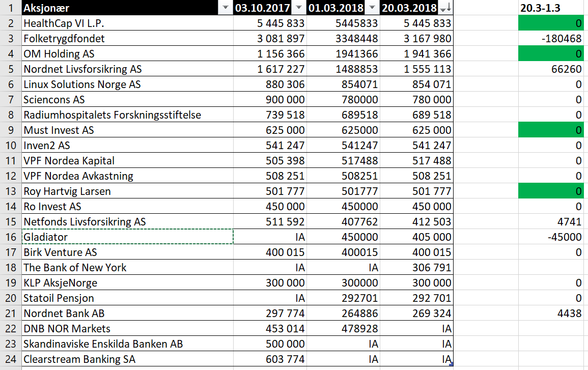Select the "Statoil Pensjon" cell
The height and width of the screenshot is (370, 588).
tap(127, 298)
